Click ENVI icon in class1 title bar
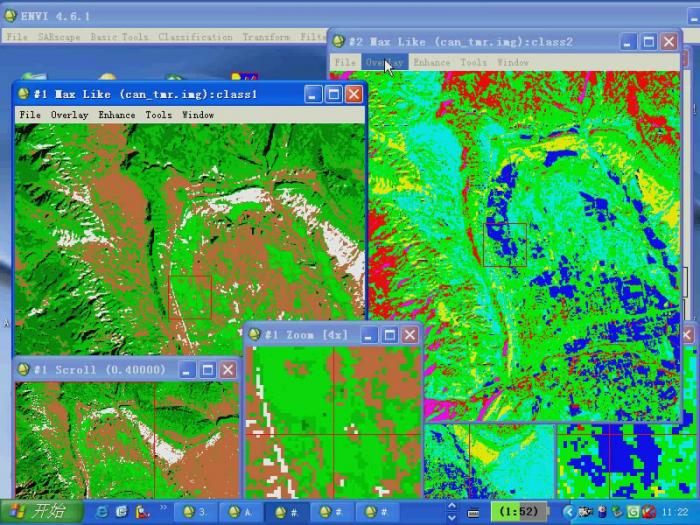The height and width of the screenshot is (525, 700). coord(24,94)
